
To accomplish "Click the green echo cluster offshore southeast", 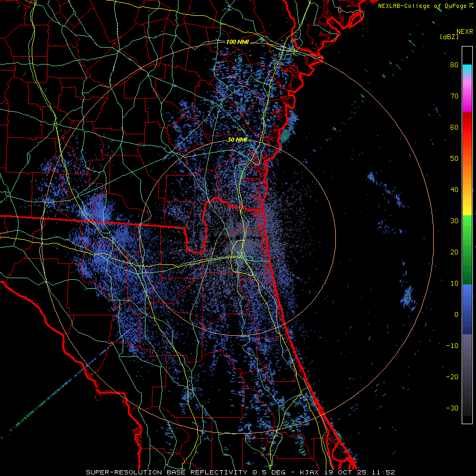I will (x=408, y=297).
